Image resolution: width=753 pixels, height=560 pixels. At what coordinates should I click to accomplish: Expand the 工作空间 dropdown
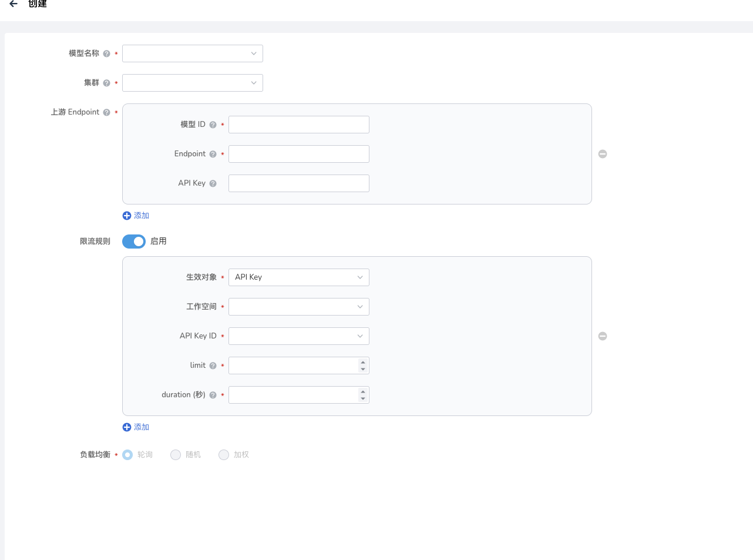click(298, 307)
